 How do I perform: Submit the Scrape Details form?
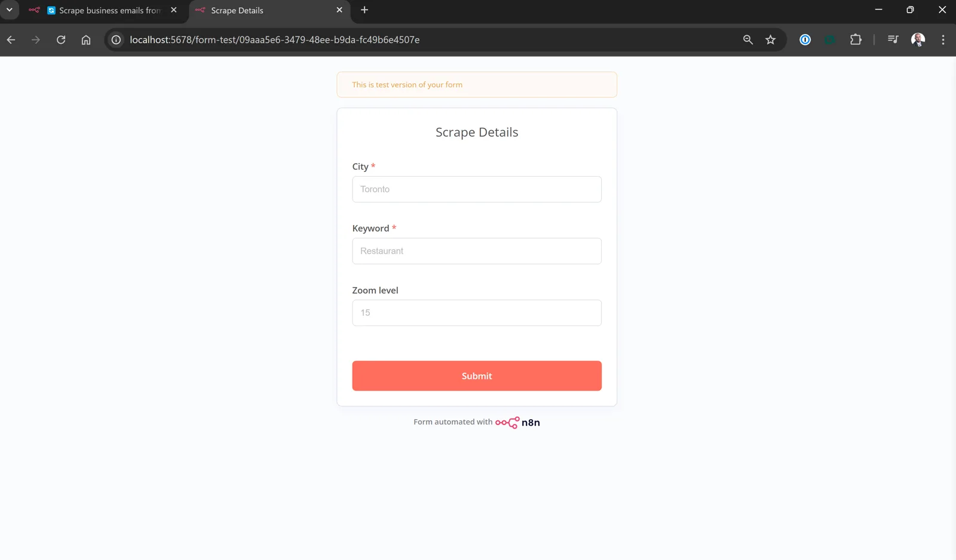click(x=477, y=376)
